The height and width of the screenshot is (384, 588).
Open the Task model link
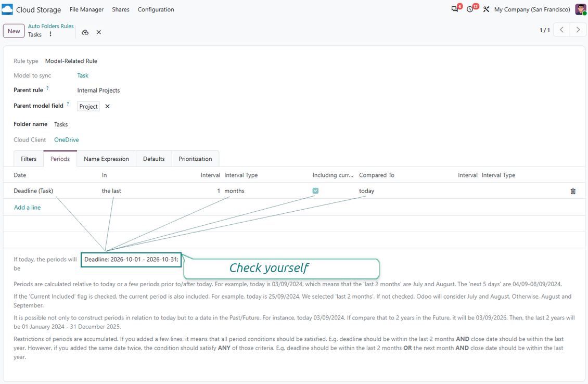(83, 75)
